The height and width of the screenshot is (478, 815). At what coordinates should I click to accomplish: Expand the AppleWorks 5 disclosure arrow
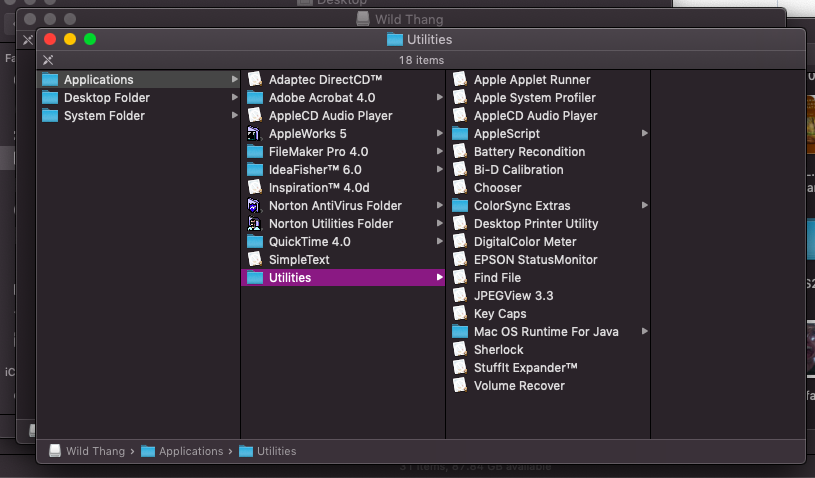pos(440,134)
